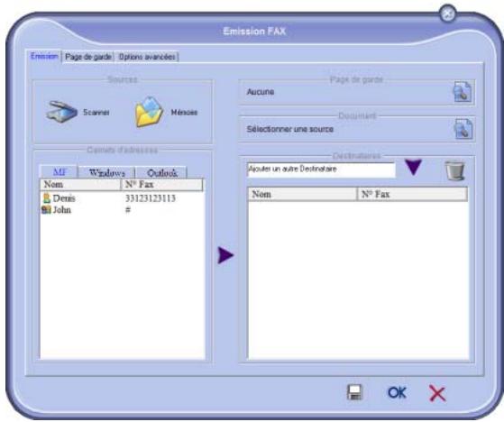504x422 pixels.
Task: Open the Page de garde tab
Action: [x=88, y=57]
